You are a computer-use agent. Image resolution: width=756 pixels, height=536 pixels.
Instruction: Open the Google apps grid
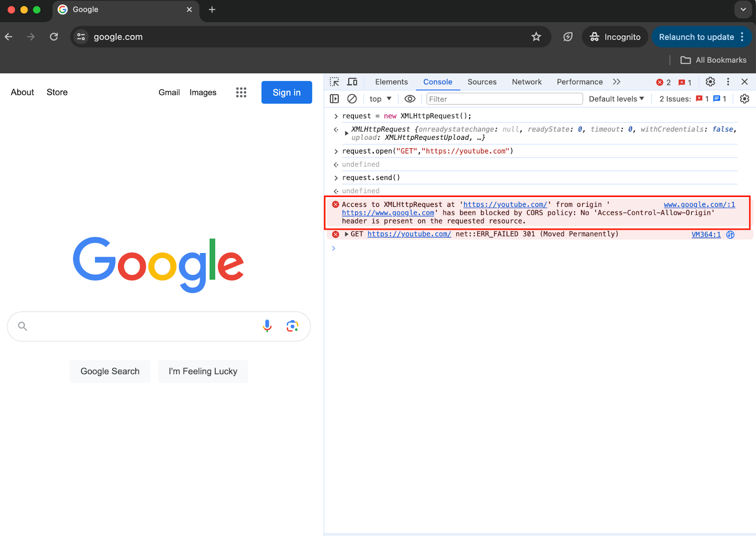coord(241,92)
